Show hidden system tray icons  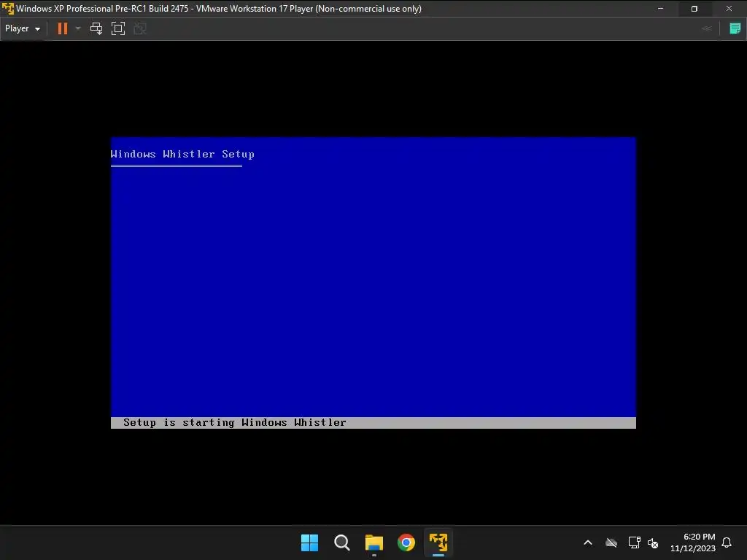pos(588,542)
